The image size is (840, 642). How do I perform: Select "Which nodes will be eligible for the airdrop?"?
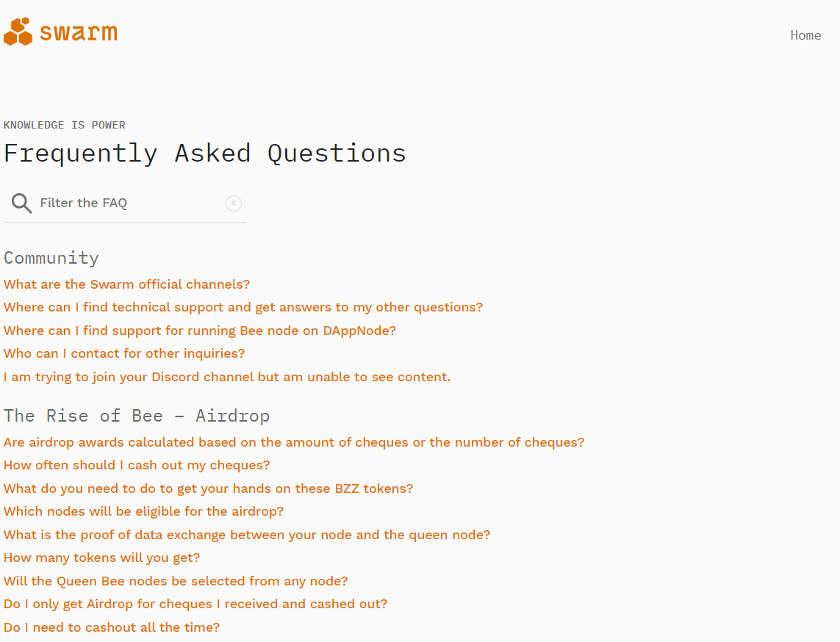(x=143, y=511)
